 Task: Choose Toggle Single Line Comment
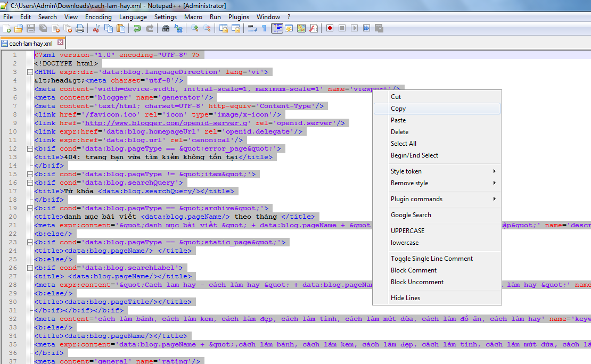pyautogui.click(x=437, y=259)
